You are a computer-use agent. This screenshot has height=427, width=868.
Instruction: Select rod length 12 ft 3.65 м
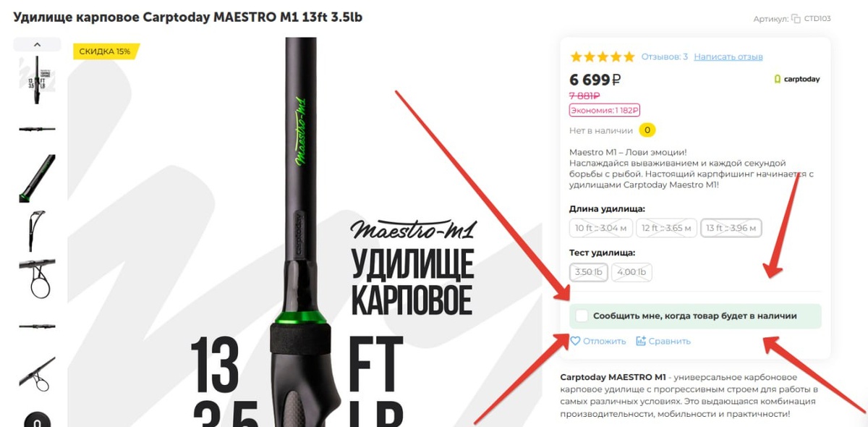pyautogui.click(x=667, y=229)
